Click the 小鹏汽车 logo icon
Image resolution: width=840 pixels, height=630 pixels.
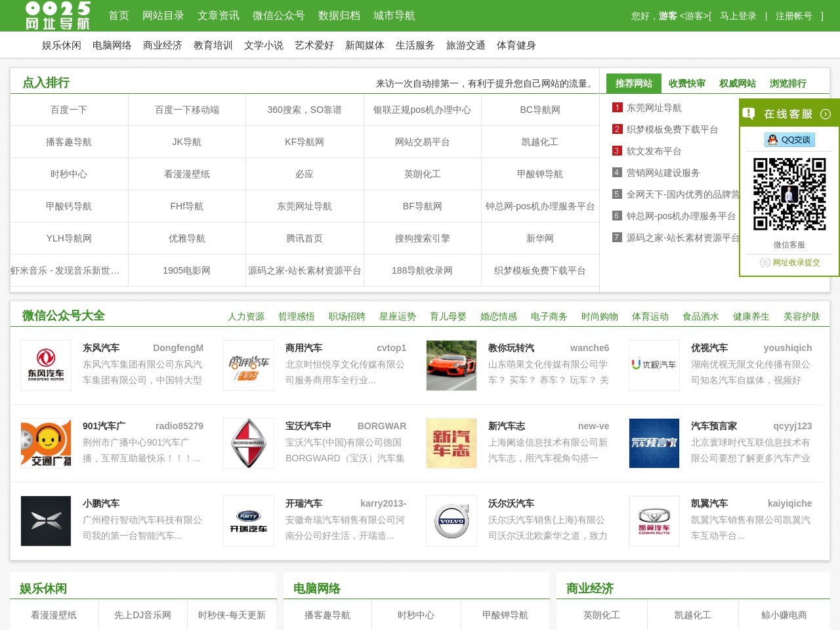pos(46,521)
